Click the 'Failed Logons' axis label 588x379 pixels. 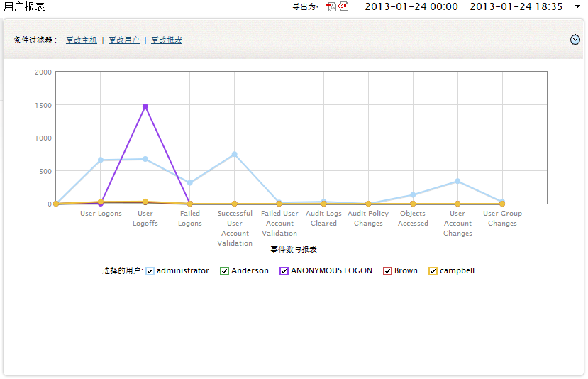[x=190, y=219]
